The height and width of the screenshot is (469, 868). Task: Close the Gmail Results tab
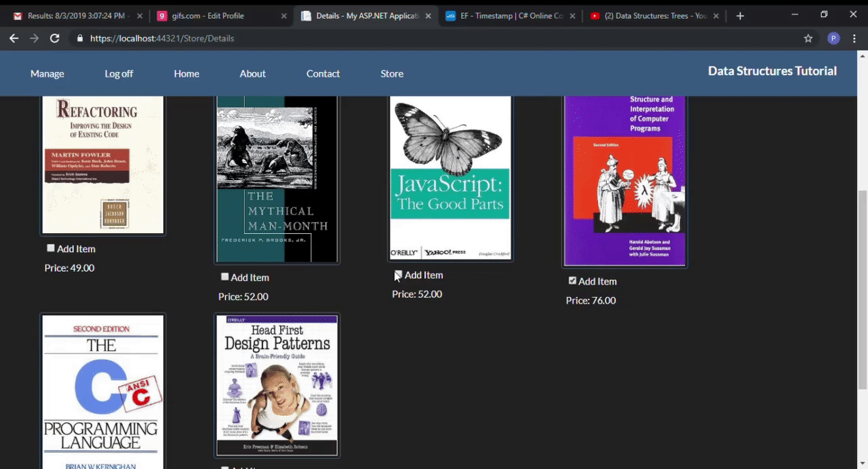139,16
